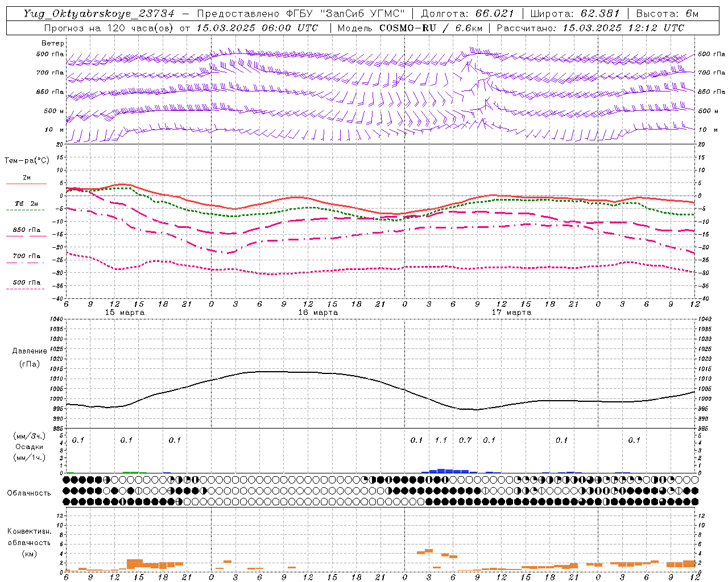Click the 1.1 precipitation amount value
Image resolution: width=728 pixels, height=582 pixels.
441,440
